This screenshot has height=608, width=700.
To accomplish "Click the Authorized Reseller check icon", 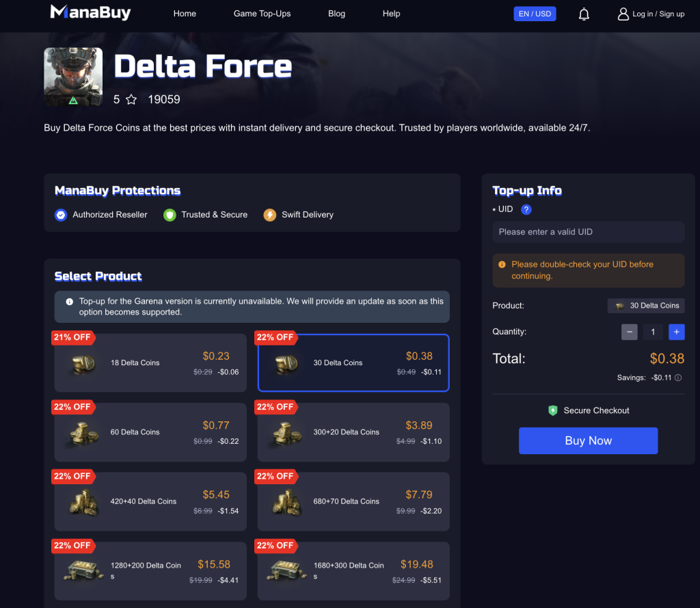I will tap(61, 215).
